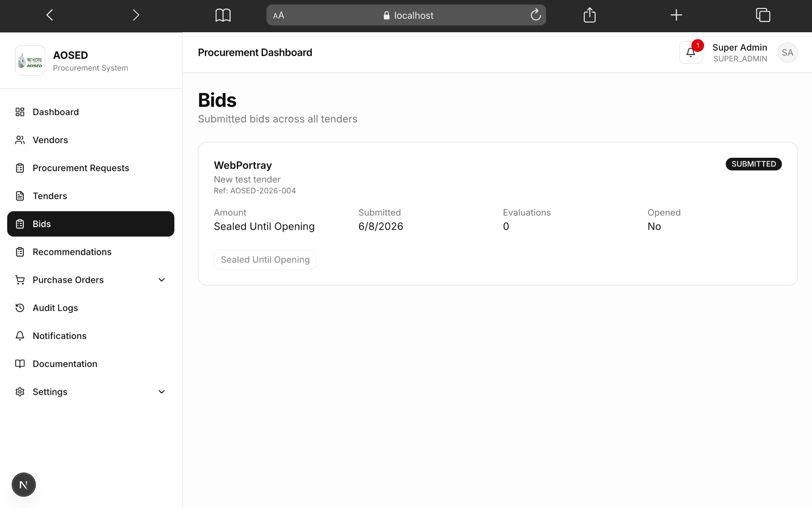
Task: Click the 'SUPER_ADMIN' role label
Action: click(x=740, y=59)
